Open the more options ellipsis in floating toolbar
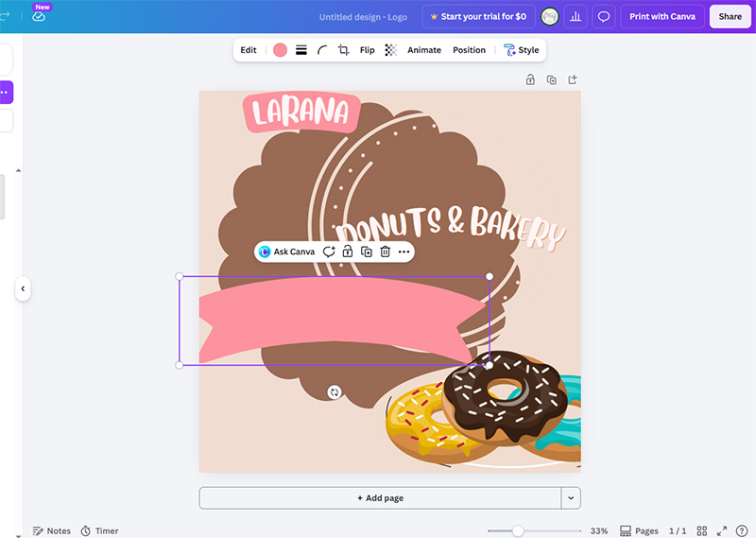The image size is (756, 538). (x=404, y=252)
